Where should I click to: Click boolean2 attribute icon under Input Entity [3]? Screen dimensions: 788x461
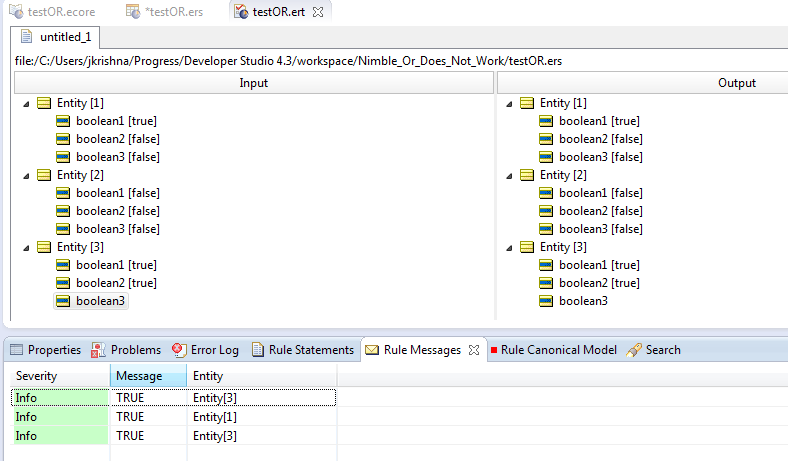click(63, 283)
